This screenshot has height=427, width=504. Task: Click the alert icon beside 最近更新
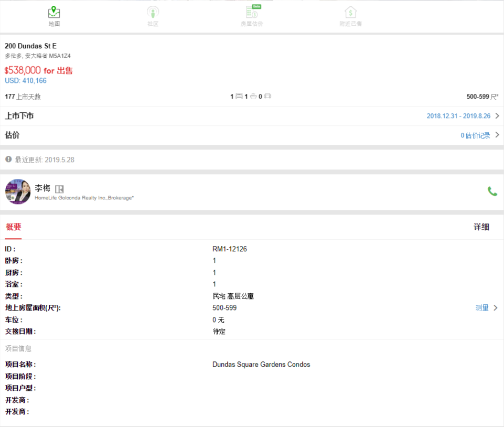tap(8, 159)
